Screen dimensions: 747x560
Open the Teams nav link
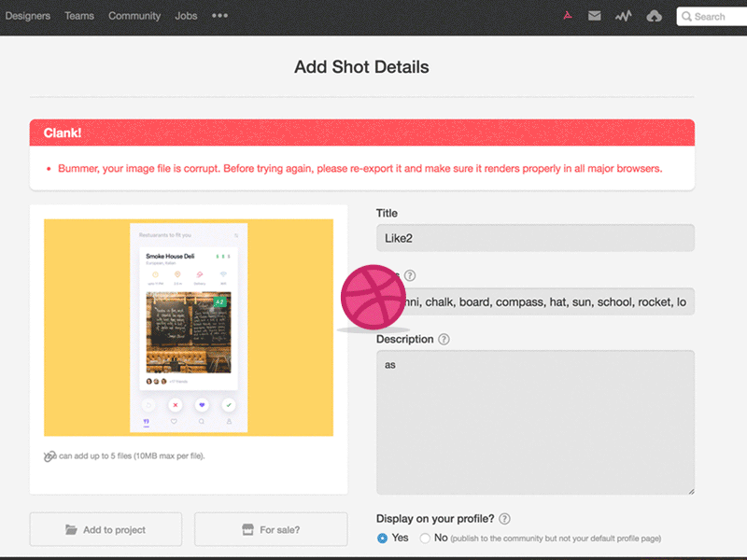[x=79, y=16]
